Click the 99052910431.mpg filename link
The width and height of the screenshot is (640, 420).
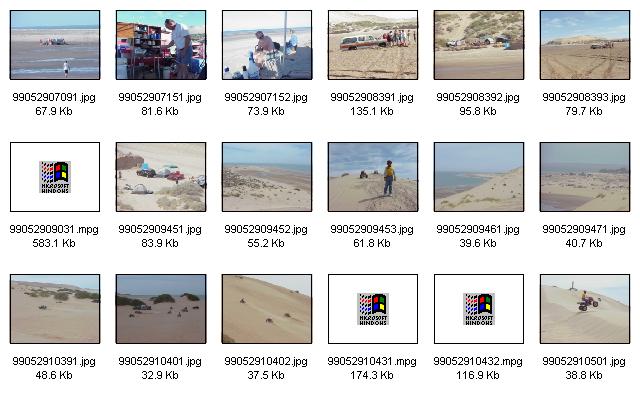coord(372,361)
